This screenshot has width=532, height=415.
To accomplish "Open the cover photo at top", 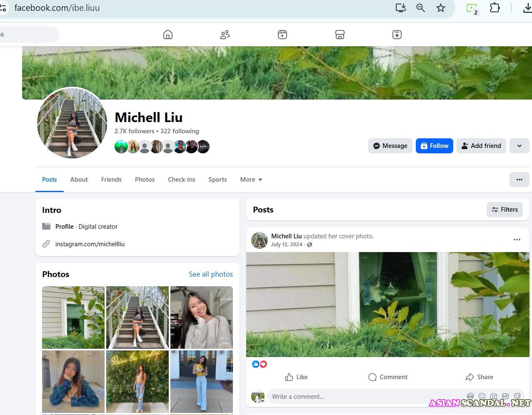I will [x=277, y=73].
